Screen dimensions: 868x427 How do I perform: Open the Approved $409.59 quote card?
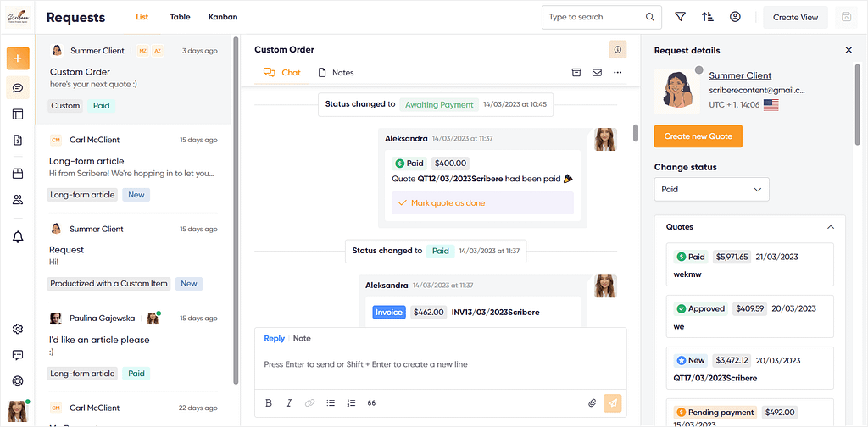[x=751, y=317]
